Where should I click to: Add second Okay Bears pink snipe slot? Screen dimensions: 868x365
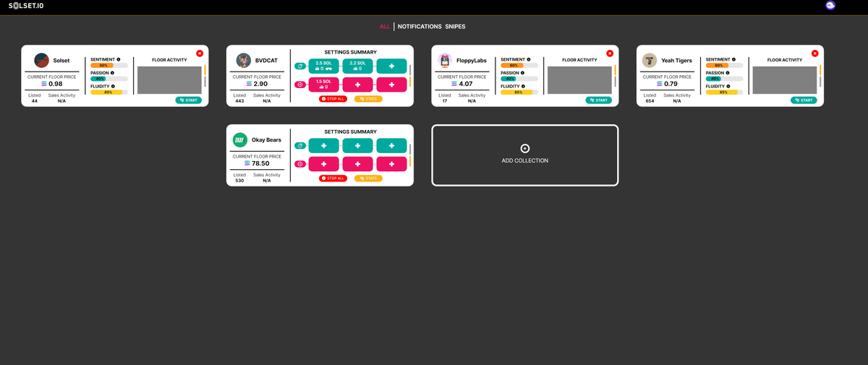point(357,164)
